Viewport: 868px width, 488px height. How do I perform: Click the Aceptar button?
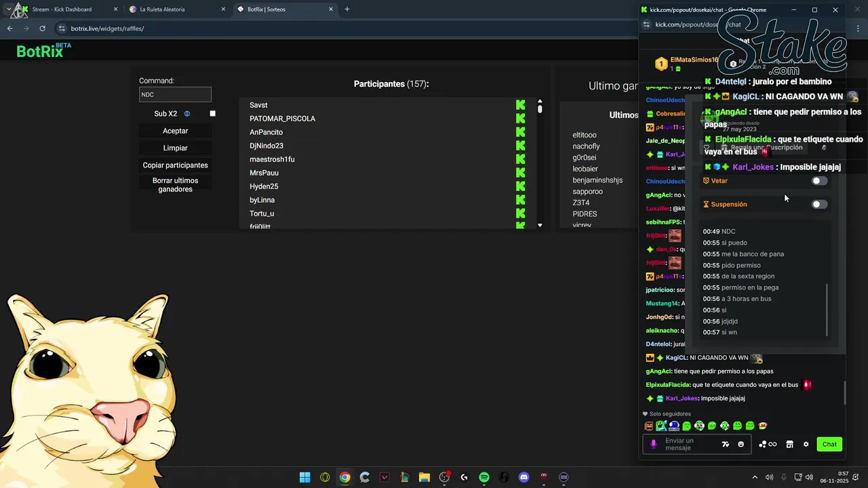click(176, 131)
